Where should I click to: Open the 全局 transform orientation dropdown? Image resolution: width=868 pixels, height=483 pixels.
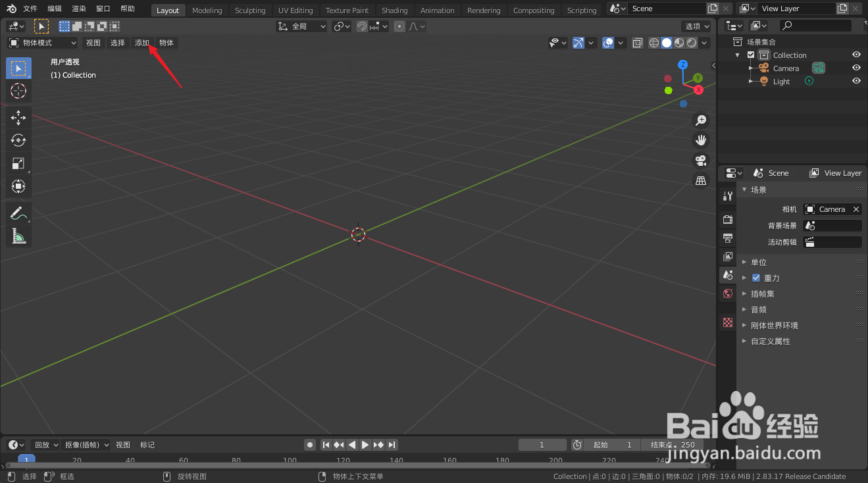point(301,26)
